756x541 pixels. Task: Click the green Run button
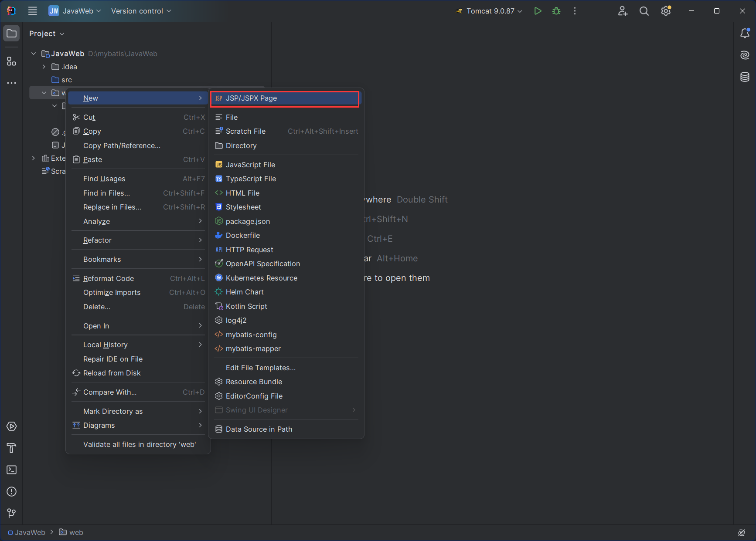(538, 11)
